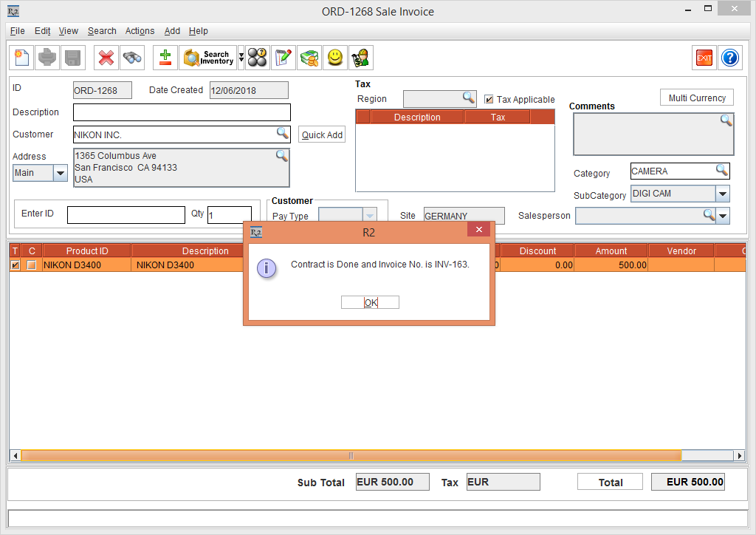Click the binoculars find icon
Screen dimensions: 756x535
click(x=132, y=58)
